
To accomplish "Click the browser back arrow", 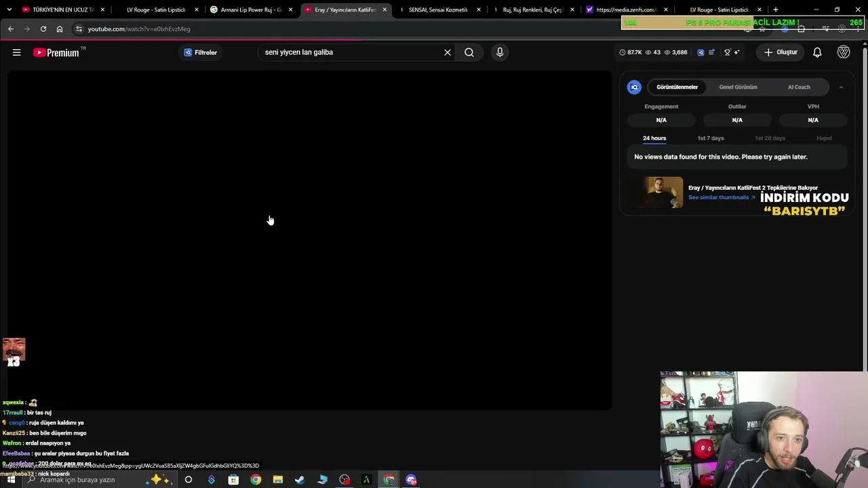I will (11, 29).
